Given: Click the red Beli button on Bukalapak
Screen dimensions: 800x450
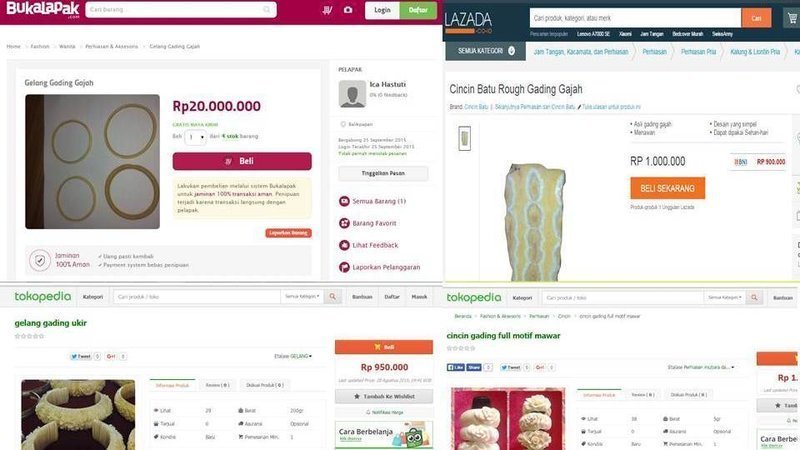Looking at the screenshot, I should pyautogui.click(x=242, y=161).
